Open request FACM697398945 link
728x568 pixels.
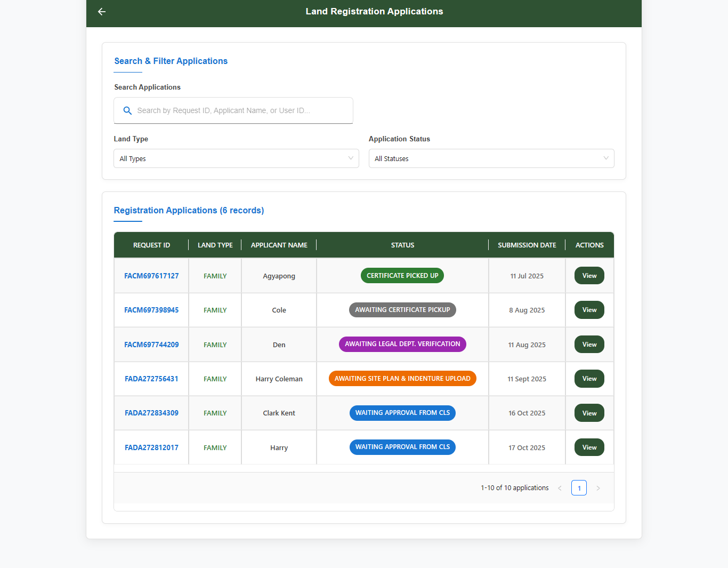(x=151, y=310)
